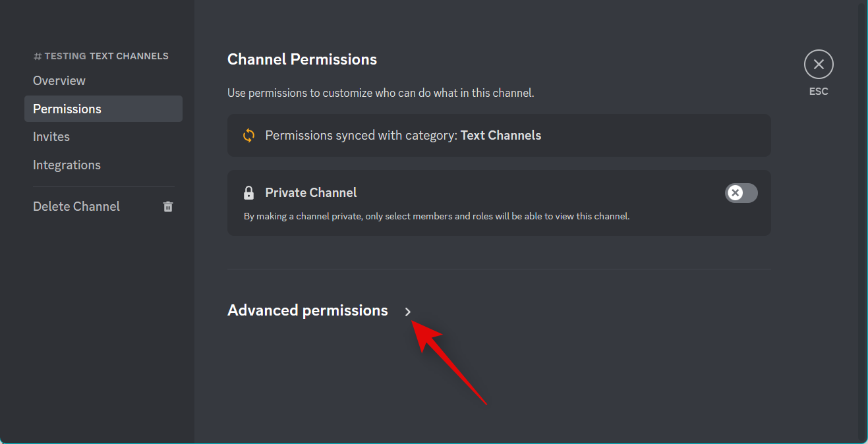Image resolution: width=868 pixels, height=444 pixels.
Task: Open the Overview settings tab
Action: pos(59,80)
